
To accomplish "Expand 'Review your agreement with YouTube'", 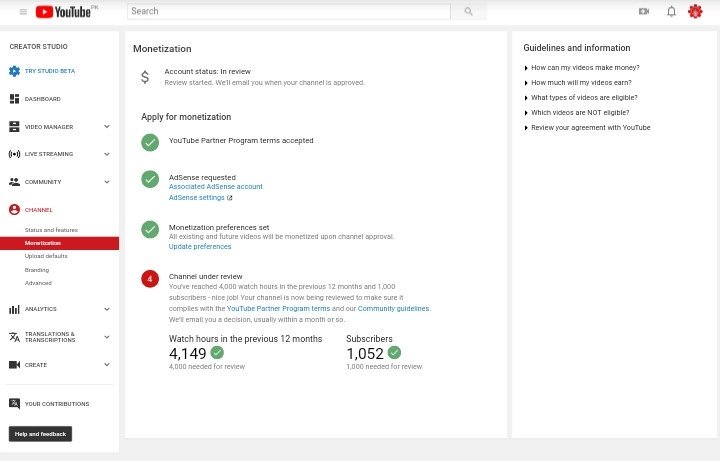I will coord(587,128).
